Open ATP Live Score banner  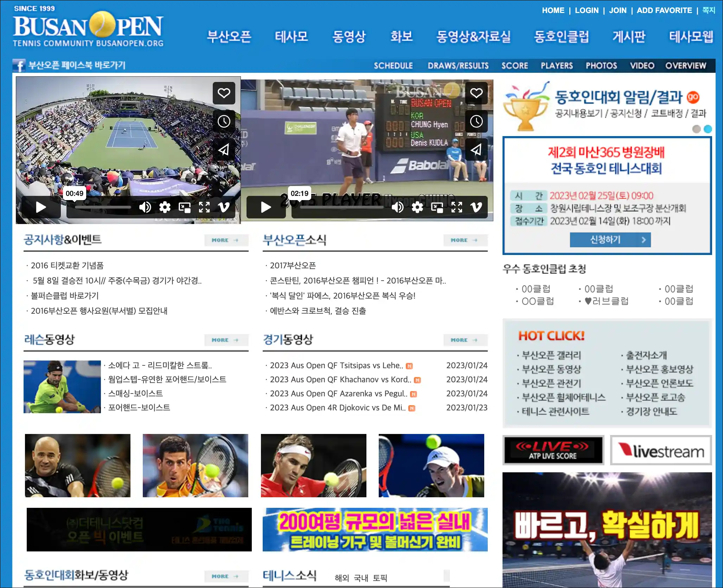(553, 450)
